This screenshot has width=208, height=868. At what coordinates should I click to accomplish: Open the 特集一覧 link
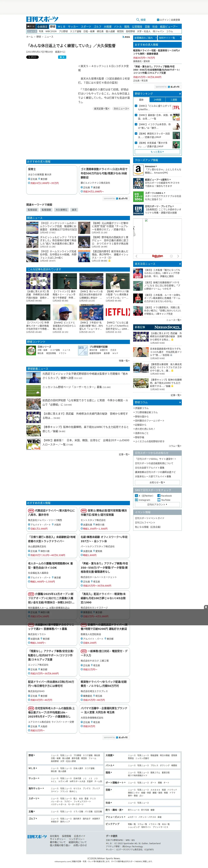(124, 361)
